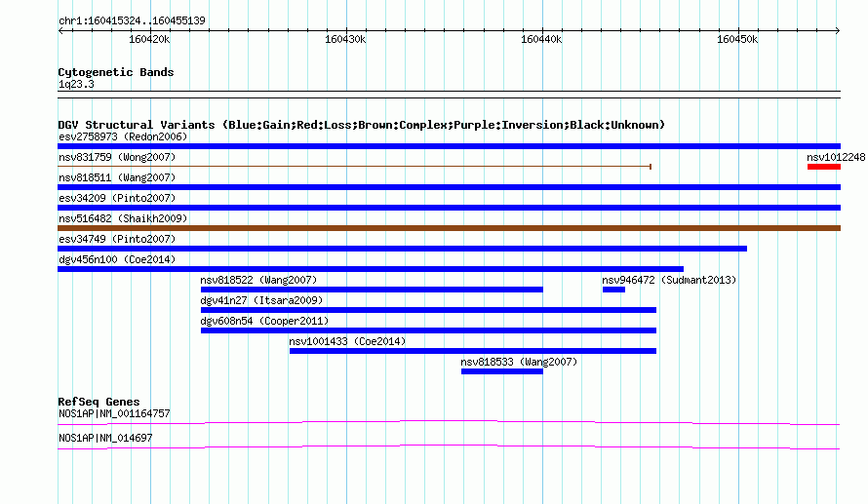
Task: Select the esv2758973 (Redon2006) label
Action: 123,136
